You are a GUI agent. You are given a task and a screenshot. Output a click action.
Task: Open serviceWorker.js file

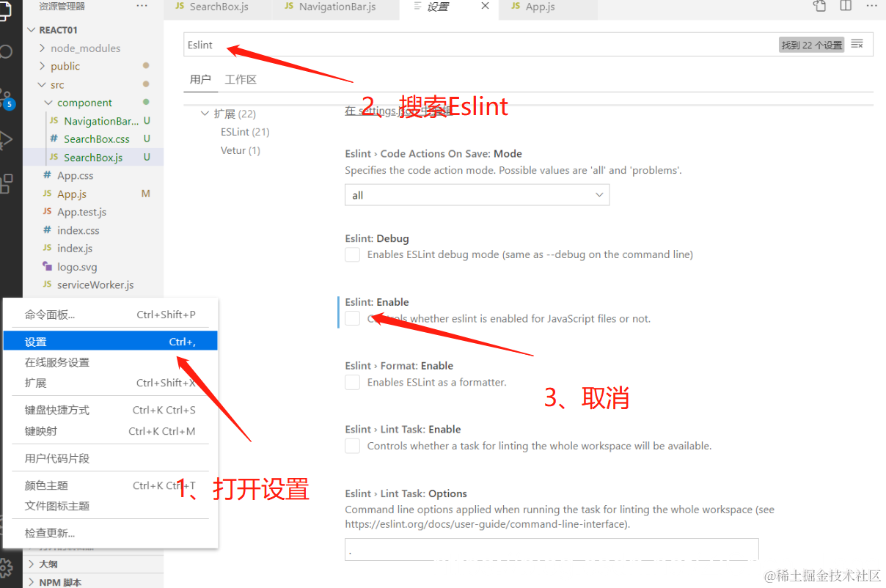[95, 284]
